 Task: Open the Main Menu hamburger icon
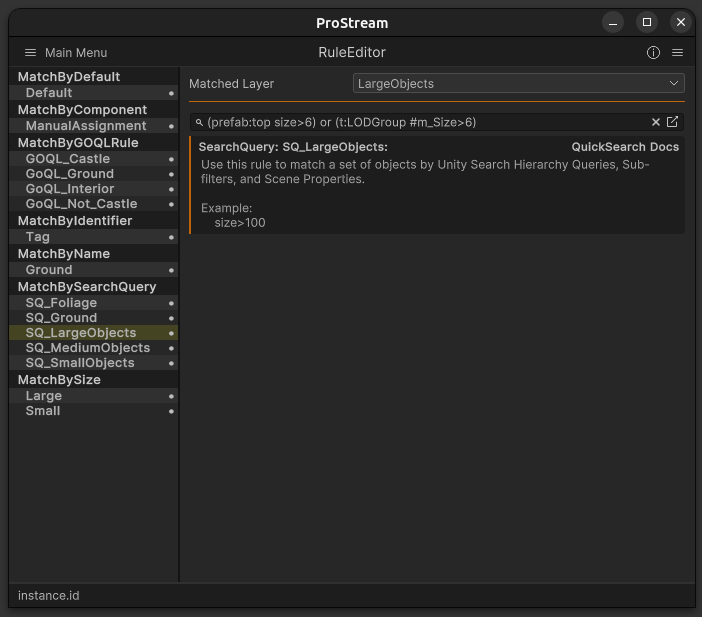(x=30, y=53)
